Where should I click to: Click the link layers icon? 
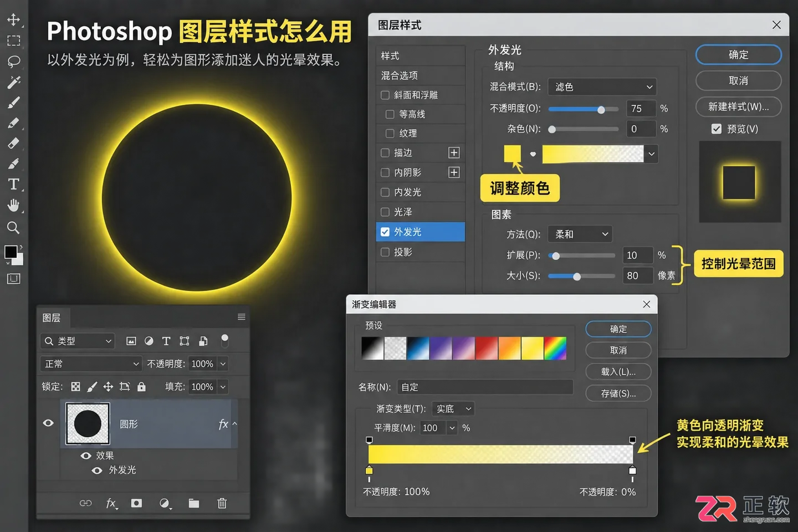coord(85,503)
